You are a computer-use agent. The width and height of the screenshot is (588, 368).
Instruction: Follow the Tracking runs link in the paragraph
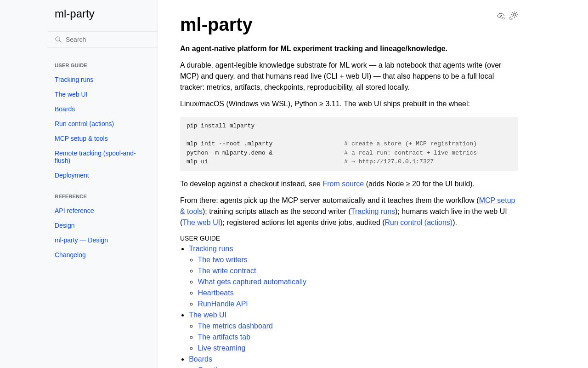point(373,212)
